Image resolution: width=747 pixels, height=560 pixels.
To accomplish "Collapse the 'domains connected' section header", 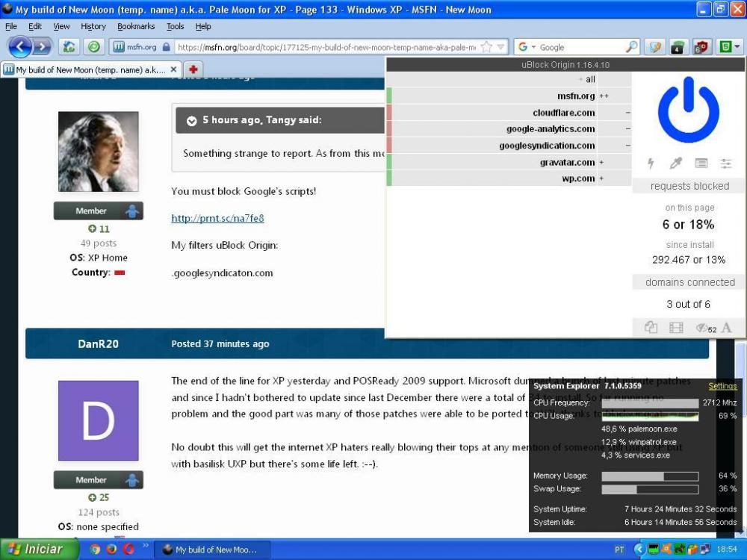I will (x=689, y=282).
